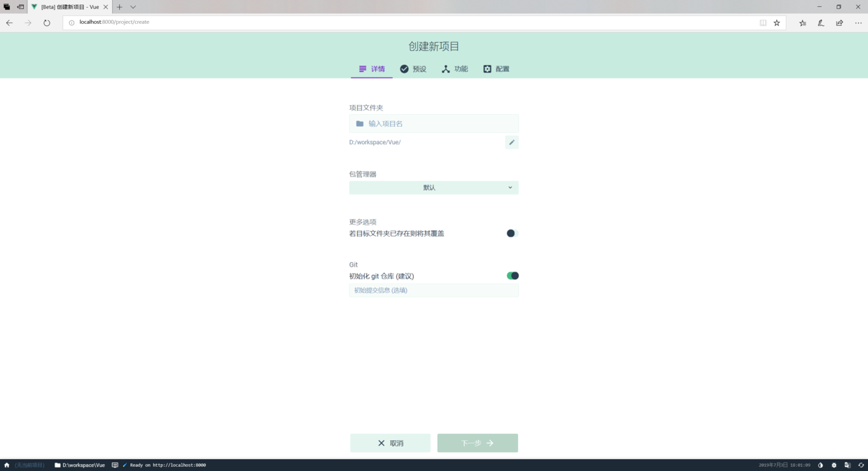Open the terminal output icon in status bar
The image size is (868, 471).
[115, 465]
